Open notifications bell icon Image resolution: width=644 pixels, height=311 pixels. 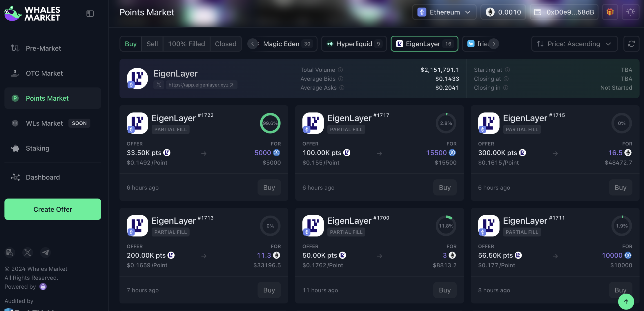pos(631,12)
